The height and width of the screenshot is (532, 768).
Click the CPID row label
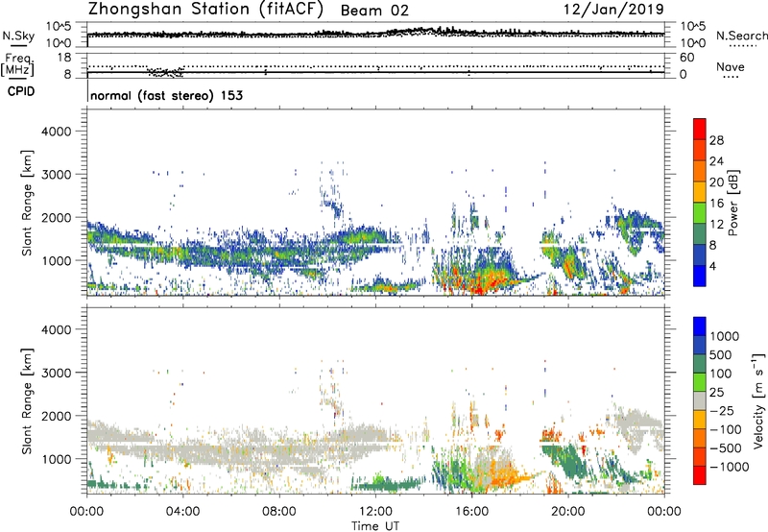(21, 91)
